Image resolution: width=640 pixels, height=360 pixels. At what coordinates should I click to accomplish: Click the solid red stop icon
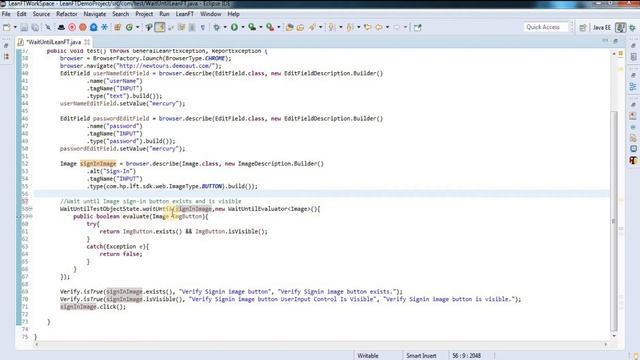coord(83,27)
